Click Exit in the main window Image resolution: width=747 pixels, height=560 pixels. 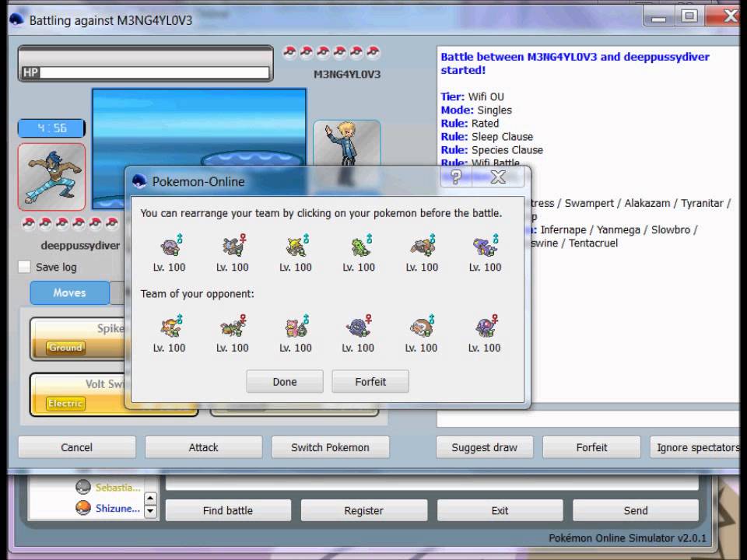(x=500, y=510)
